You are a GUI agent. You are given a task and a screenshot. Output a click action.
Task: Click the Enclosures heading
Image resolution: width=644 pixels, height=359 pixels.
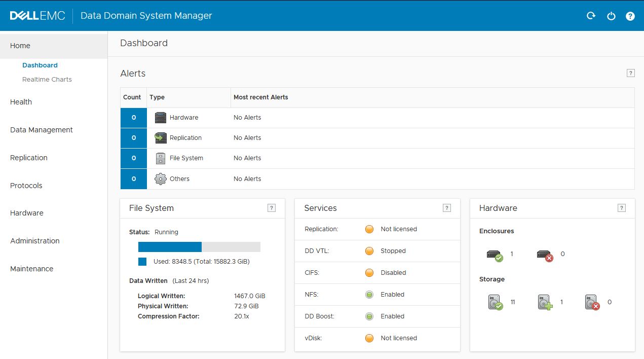[x=497, y=231]
